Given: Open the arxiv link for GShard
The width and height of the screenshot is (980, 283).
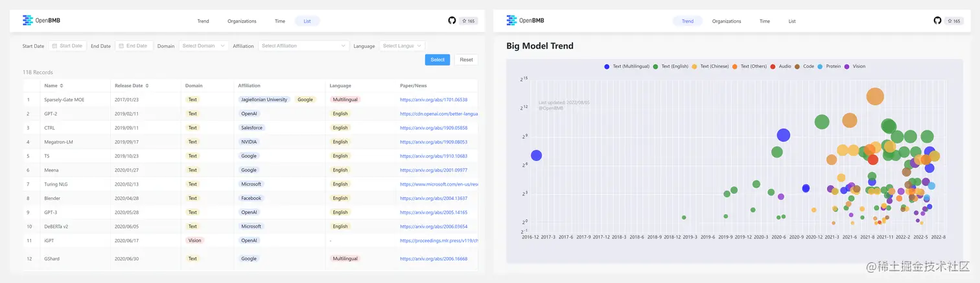Looking at the screenshot, I should pyautogui.click(x=434, y=258).
